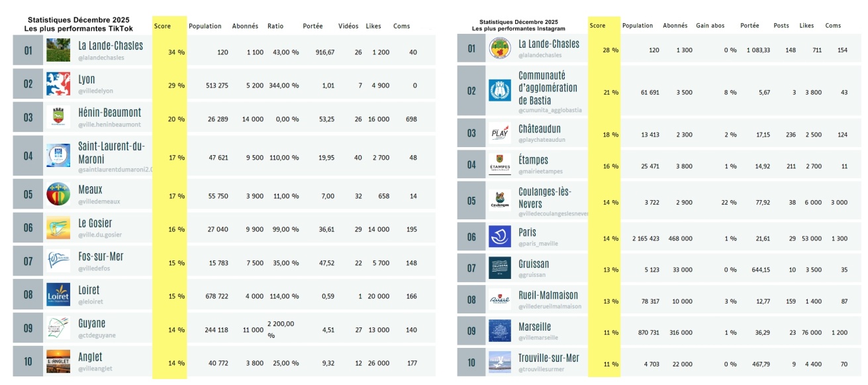Click the Loiret department logo
Viewport: 868px width, 385px height.
pyautogui.click(x=58, y=295)
